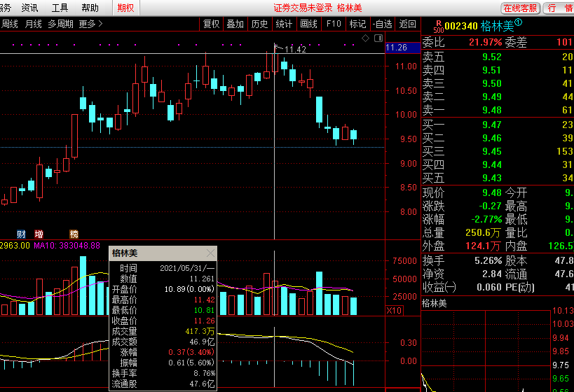The width and height of the screenshot is (574, 392).
Task: Remove stock via -自选 button
Action: click(x=382, y=24)
